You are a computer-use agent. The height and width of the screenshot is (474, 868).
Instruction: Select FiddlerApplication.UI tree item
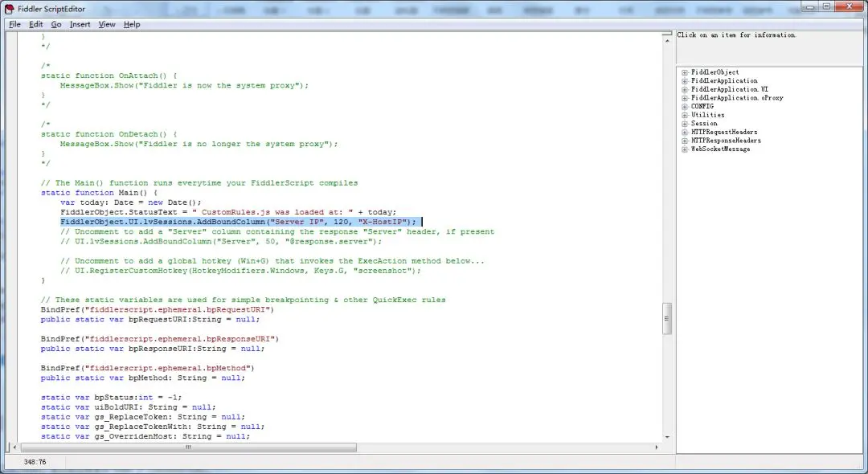pos(730,90)
